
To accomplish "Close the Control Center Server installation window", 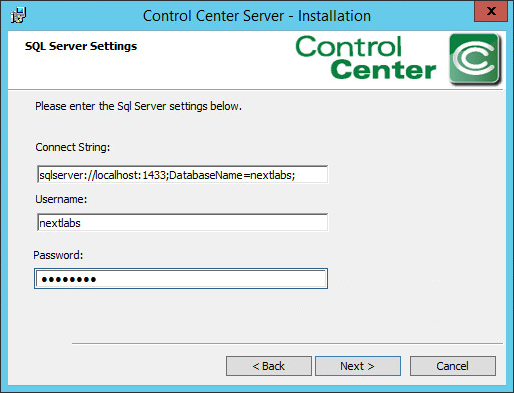I will (491, 11).
